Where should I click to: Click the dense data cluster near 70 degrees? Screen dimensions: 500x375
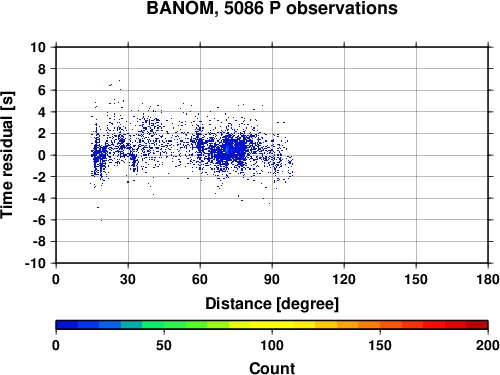pyautogui.click(x=230, y=150)
